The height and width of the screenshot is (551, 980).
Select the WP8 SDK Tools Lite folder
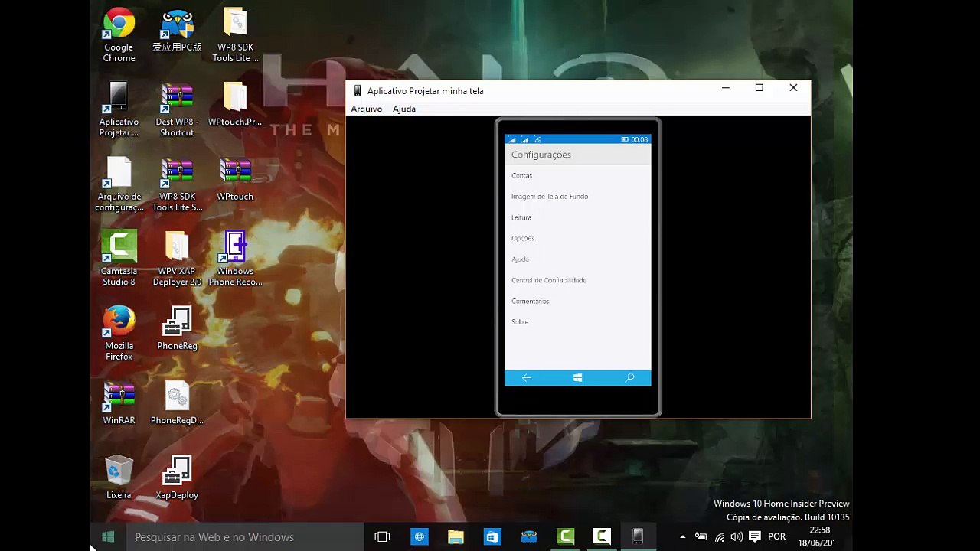(x=235, y=35)
